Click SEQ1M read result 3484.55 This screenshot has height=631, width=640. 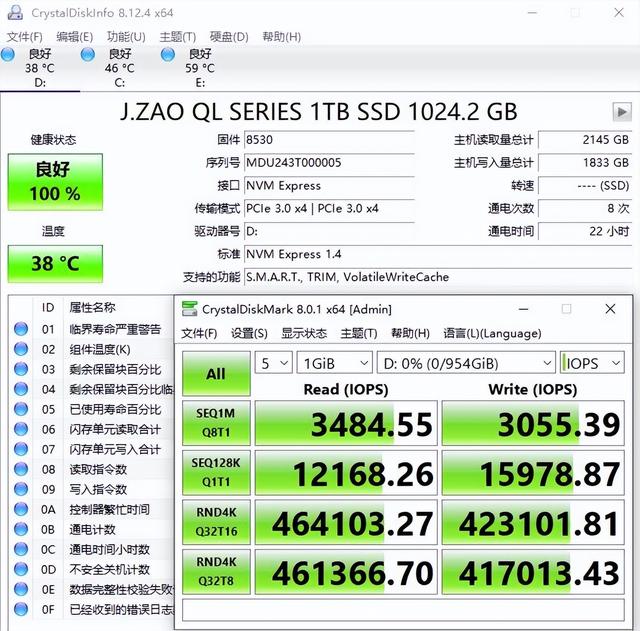[x=346, y=423]
